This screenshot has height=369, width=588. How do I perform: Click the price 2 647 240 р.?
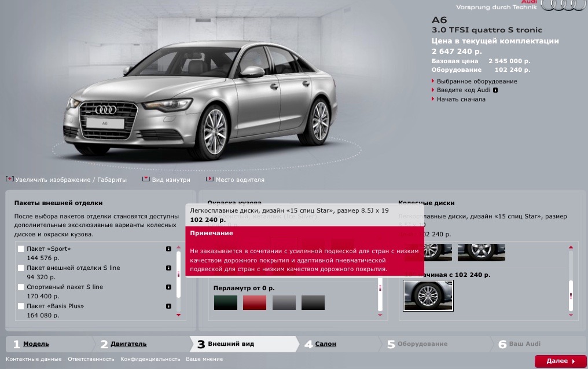click(457, 52)
